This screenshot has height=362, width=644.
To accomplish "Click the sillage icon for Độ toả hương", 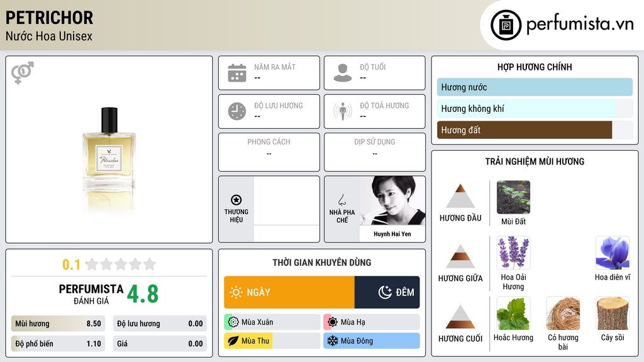I will 343,111.
